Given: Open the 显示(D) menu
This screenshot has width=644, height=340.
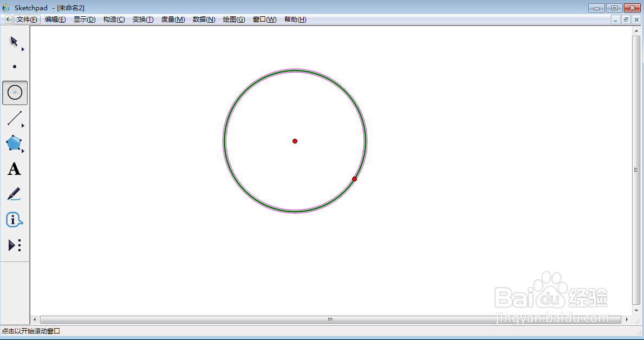Looking at the screenshot, I should pos(84,19).
